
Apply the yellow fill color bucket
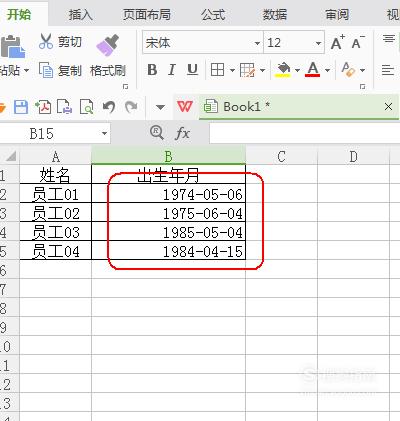tap(283, 70)
